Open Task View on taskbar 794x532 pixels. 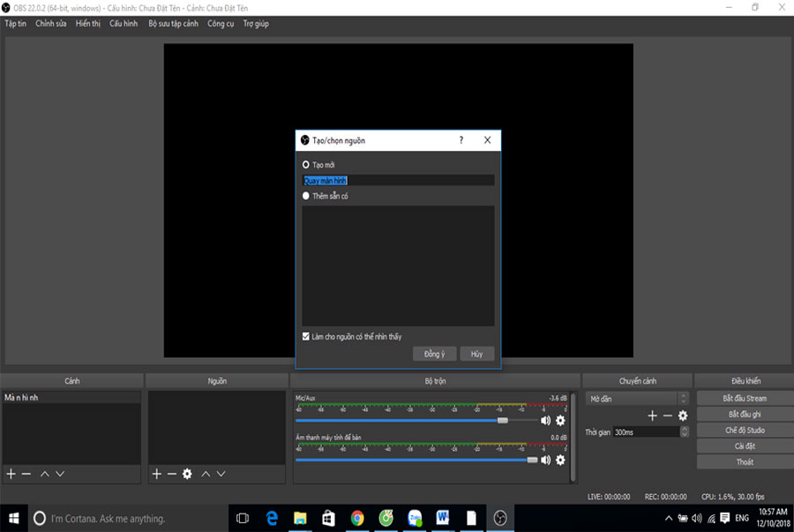pos(243,519)
